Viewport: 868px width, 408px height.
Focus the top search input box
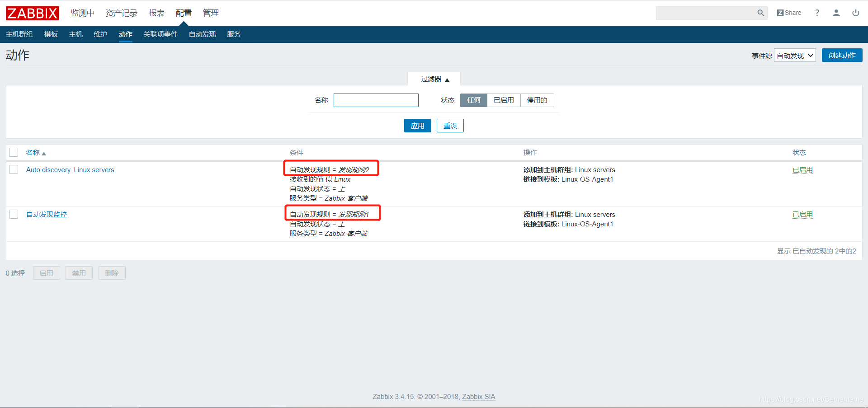click(706, 13)
